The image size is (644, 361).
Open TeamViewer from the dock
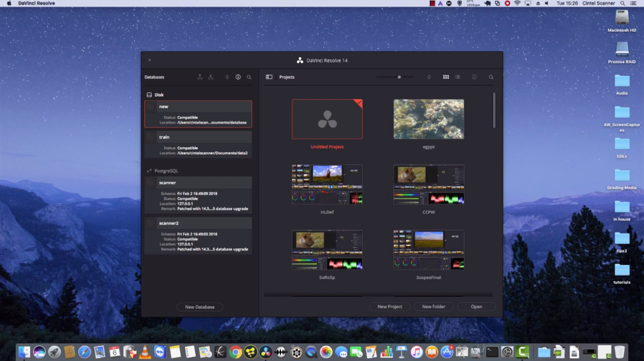pyautogui.click(x=160, y=352)
